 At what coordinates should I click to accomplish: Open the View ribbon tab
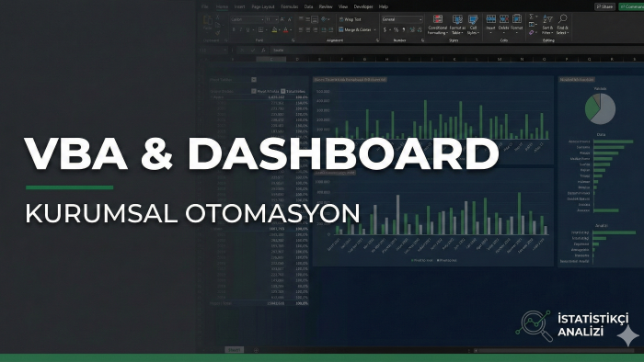pyautogui.click(x=343, y=6)
